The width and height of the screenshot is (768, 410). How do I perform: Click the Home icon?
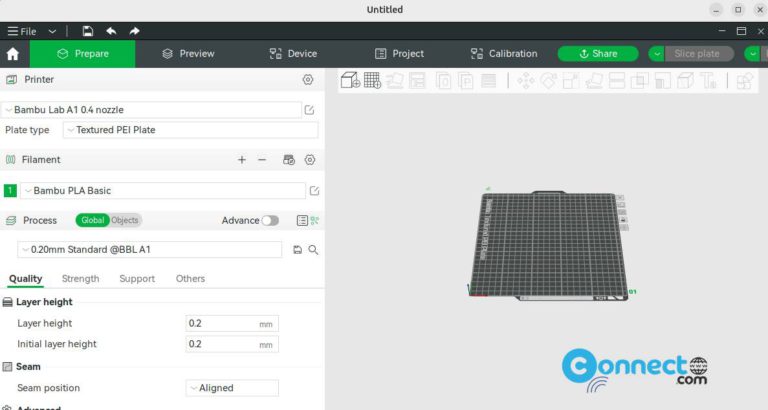pos(13,54)
